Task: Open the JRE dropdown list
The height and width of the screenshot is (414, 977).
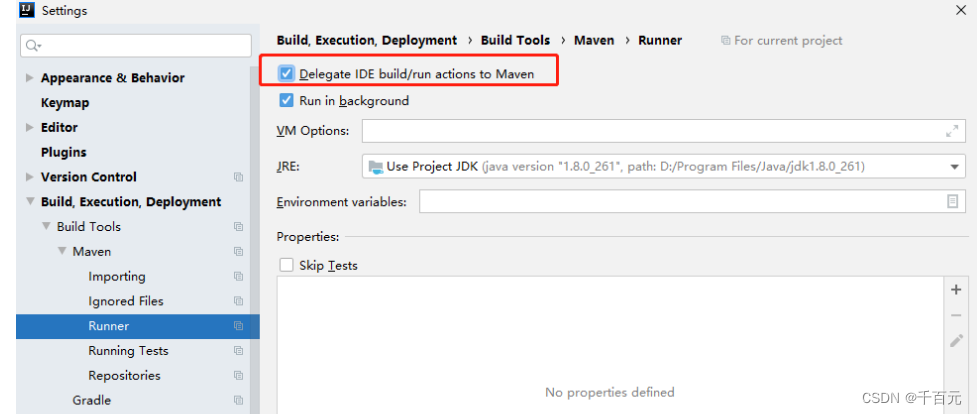Action: 955,167
